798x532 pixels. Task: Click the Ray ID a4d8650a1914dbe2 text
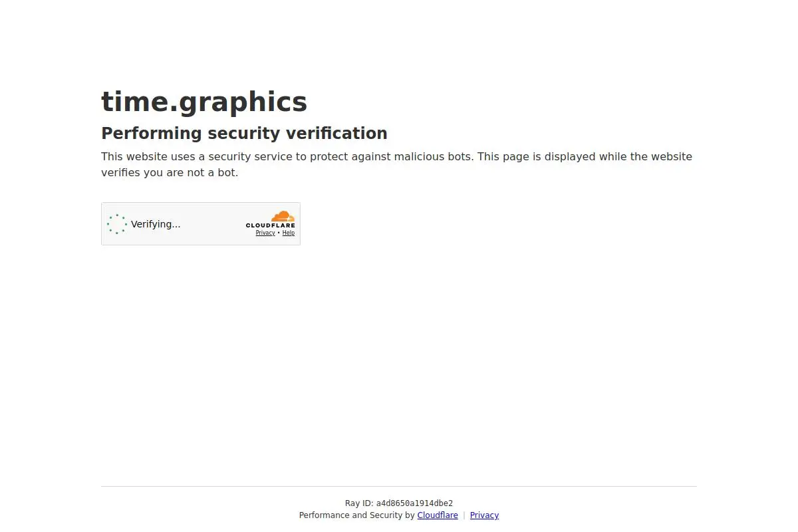(399, 503)
